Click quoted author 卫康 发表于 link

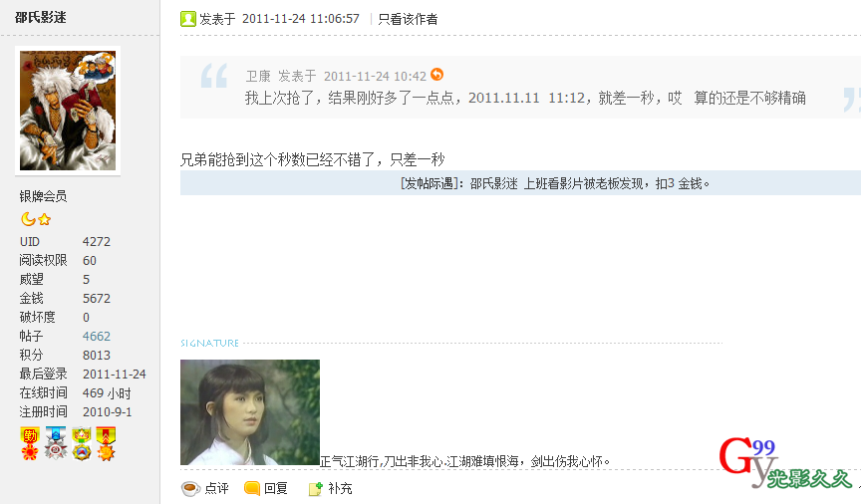pos(281,76)
